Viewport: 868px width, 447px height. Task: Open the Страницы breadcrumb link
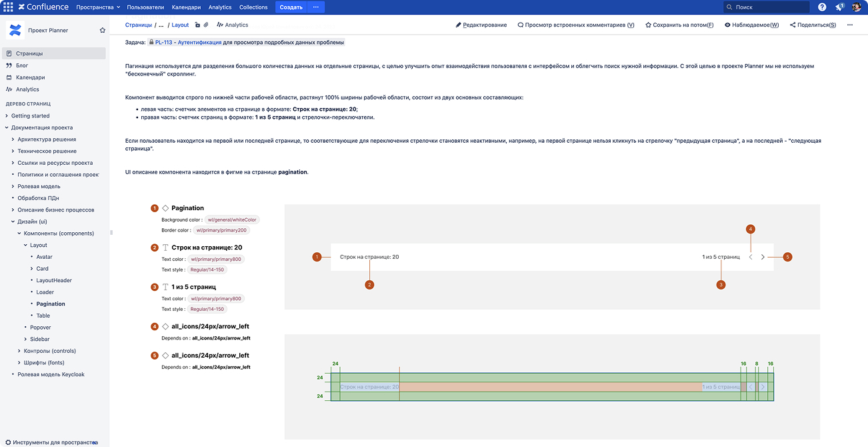tap(138, 25)
